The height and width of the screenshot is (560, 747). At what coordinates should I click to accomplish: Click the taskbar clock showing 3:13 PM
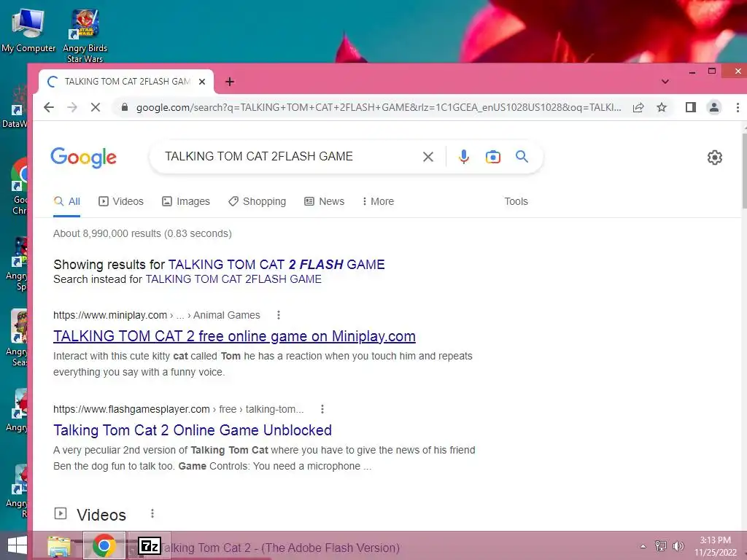[715, 546]
